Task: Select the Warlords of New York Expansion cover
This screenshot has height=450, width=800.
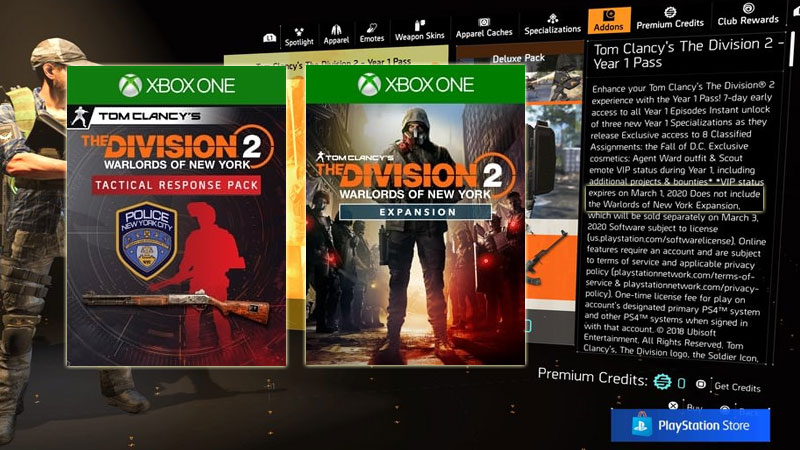Action: 415,215
